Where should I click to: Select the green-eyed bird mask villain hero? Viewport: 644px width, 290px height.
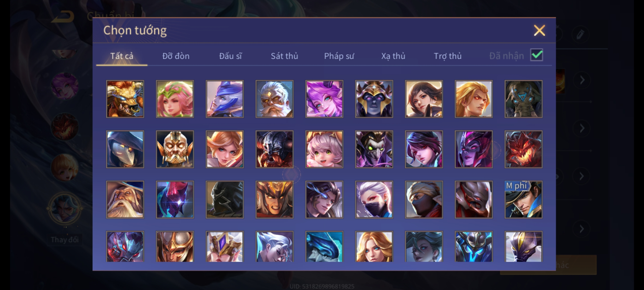[374, 149]
